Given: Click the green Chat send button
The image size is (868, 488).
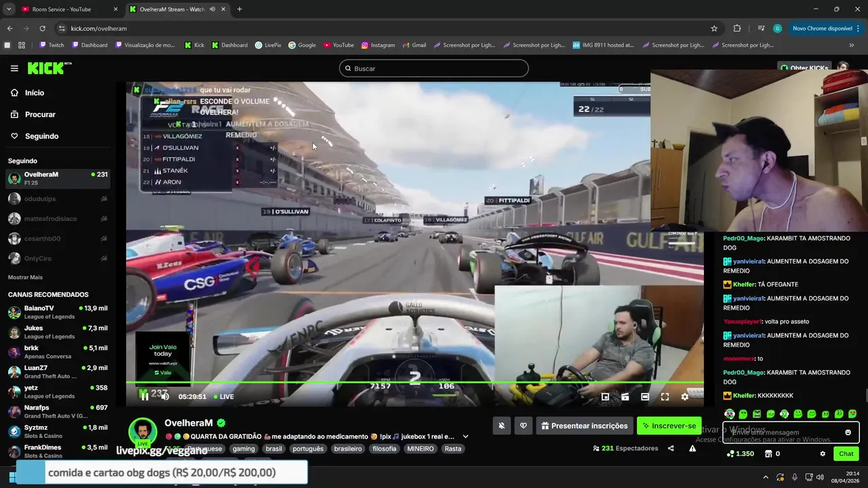Looking at the screenshot, I should pyautogui.click(x=846, y=453).
